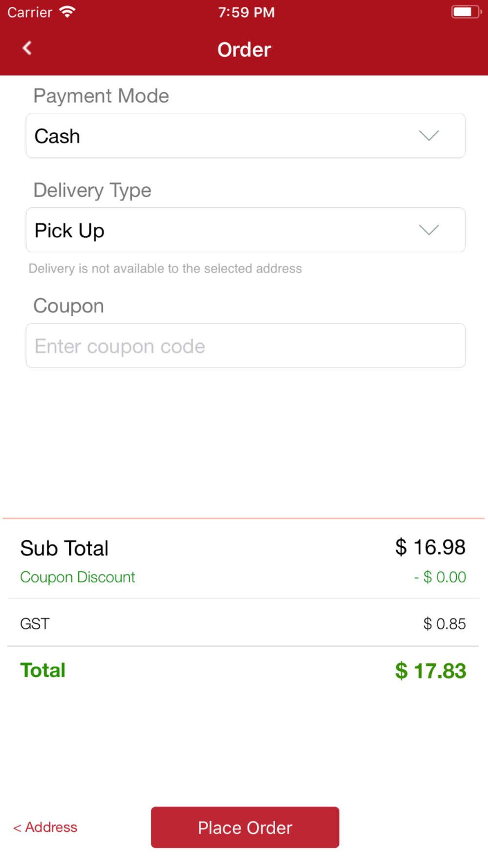Screen dimensions: 488x868
Task: Tap the back arrow in header
Action: 27,48
